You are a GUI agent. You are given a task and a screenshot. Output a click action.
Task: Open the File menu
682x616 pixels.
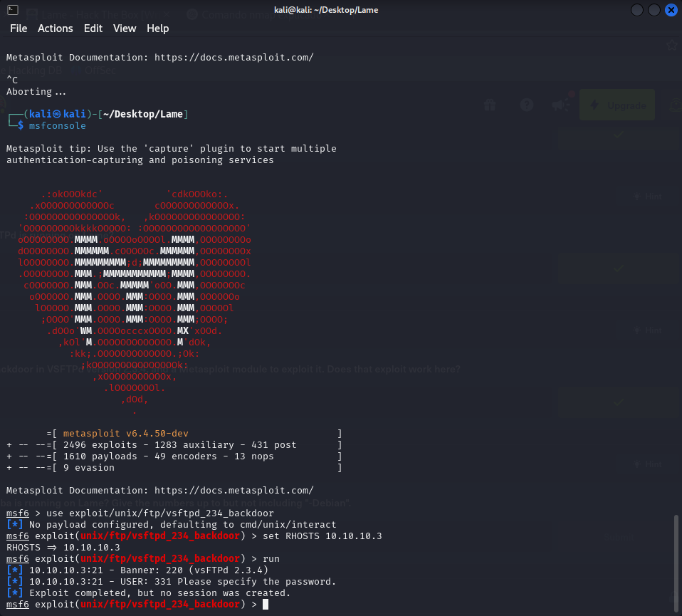point(19,28)
